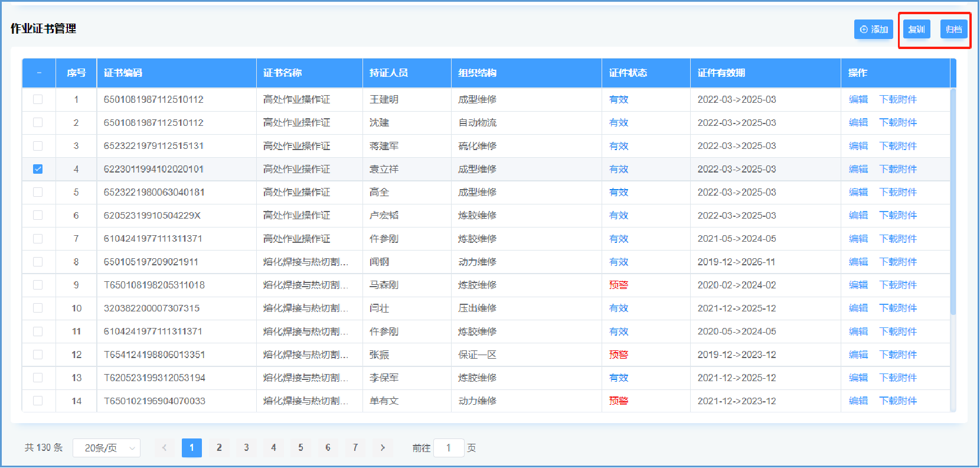Click certificate code 622301199410202010​1

coord(153,169)
